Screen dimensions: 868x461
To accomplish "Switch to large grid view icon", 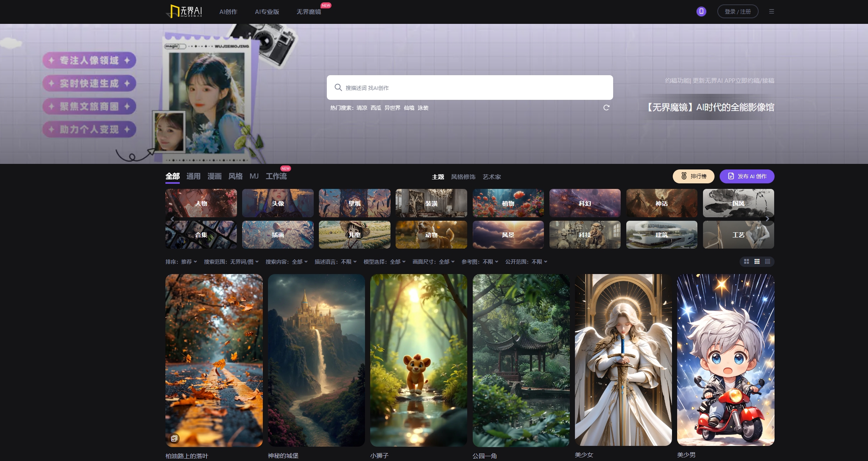I will (x=746, y=262).
